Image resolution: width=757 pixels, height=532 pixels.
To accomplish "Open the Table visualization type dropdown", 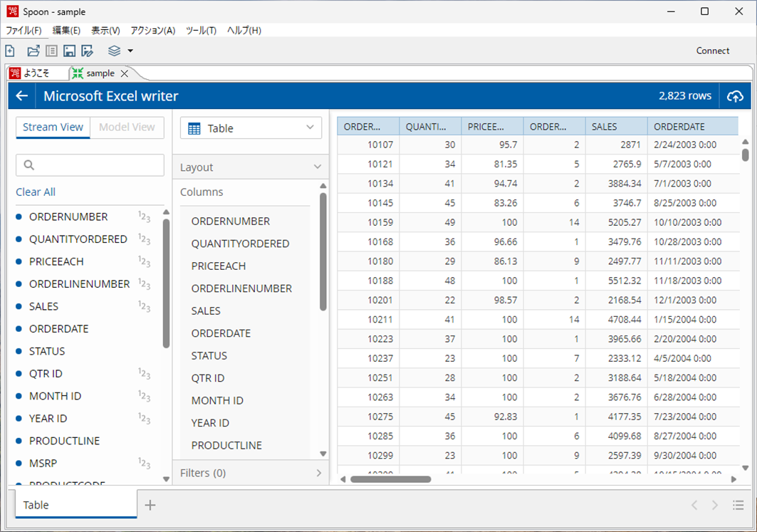I will click(x=251, y=128).
